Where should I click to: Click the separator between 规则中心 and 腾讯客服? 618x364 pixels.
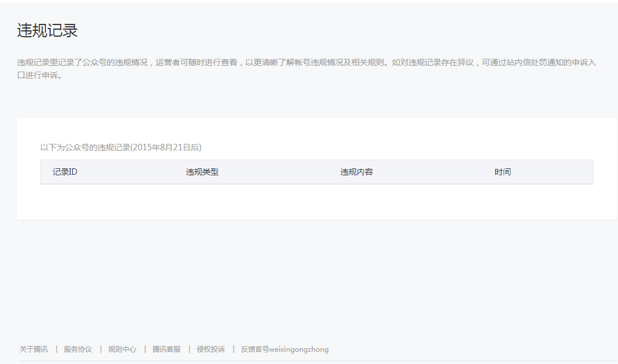click(x=145, y=349)
